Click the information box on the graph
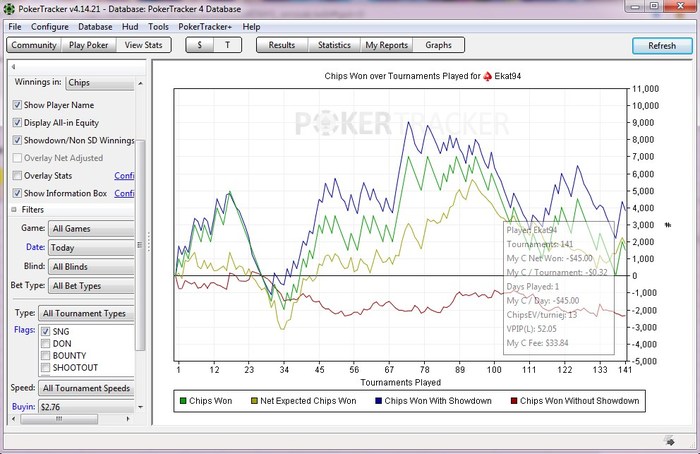Viewport: 700px width, 454px height. (x=559, y=288)
